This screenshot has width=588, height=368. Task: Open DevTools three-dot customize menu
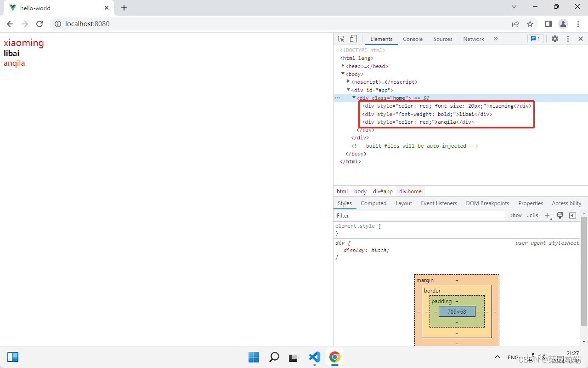pos(568,39)
